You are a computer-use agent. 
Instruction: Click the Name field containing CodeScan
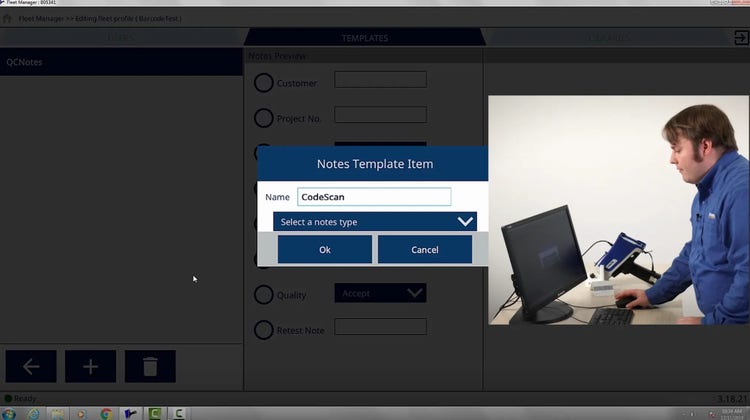tap(374, 197)
